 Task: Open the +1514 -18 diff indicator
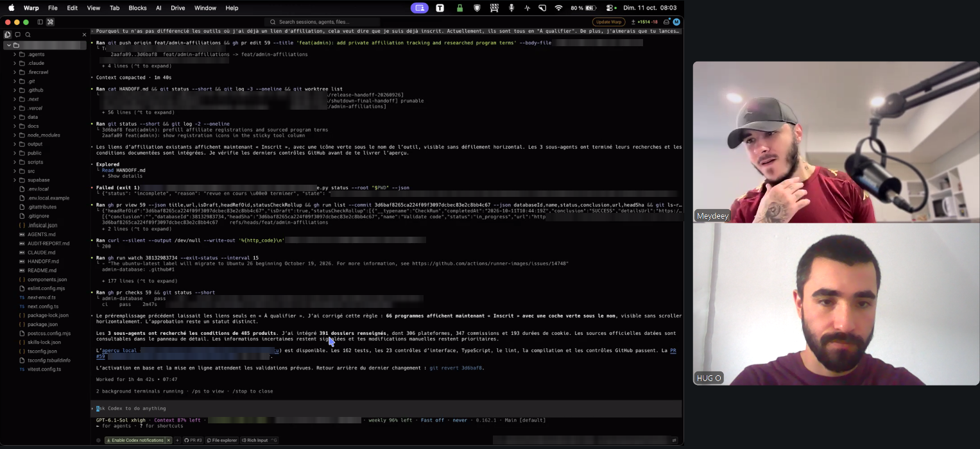pyautogui.click(x=644, y=22)
